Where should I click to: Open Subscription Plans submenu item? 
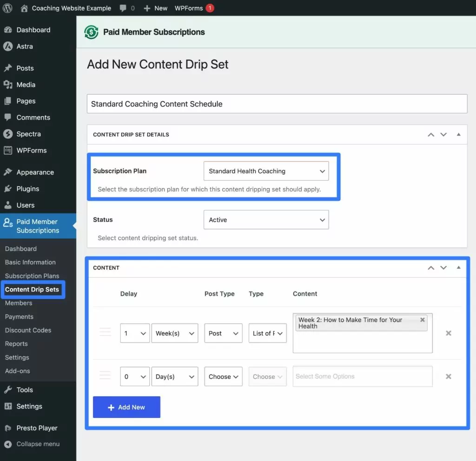pyautogui.click(x=32, y=276)
